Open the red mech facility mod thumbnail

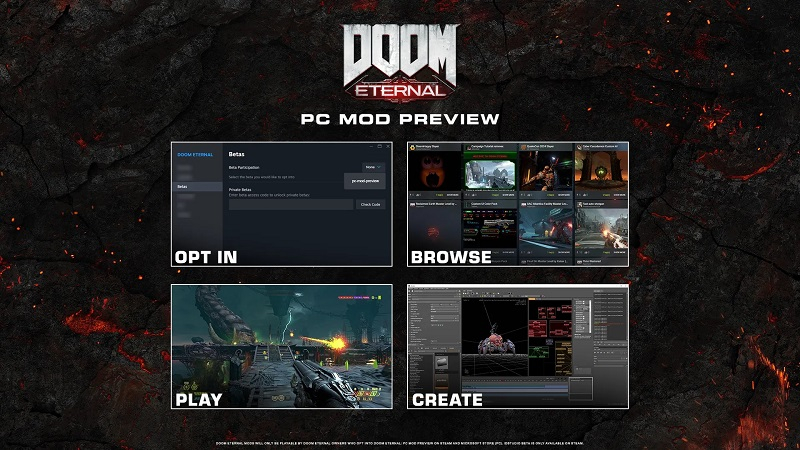545,228
